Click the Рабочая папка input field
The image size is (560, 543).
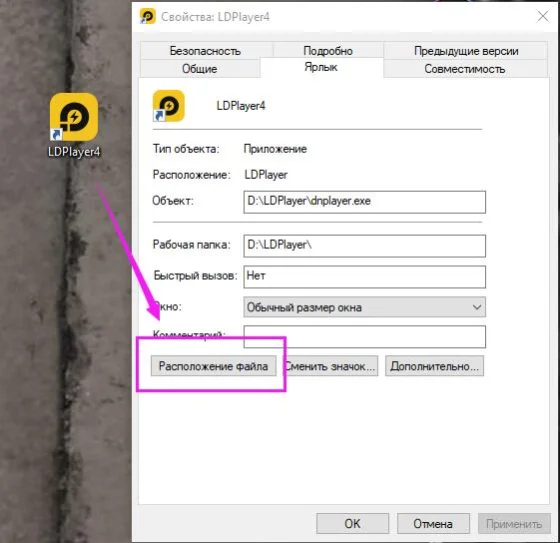[x=365, y=246]
